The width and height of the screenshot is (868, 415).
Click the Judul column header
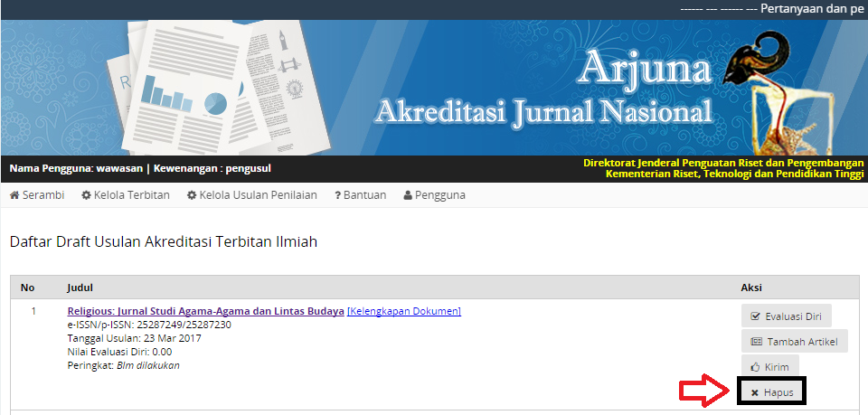(x=80, y=288)
